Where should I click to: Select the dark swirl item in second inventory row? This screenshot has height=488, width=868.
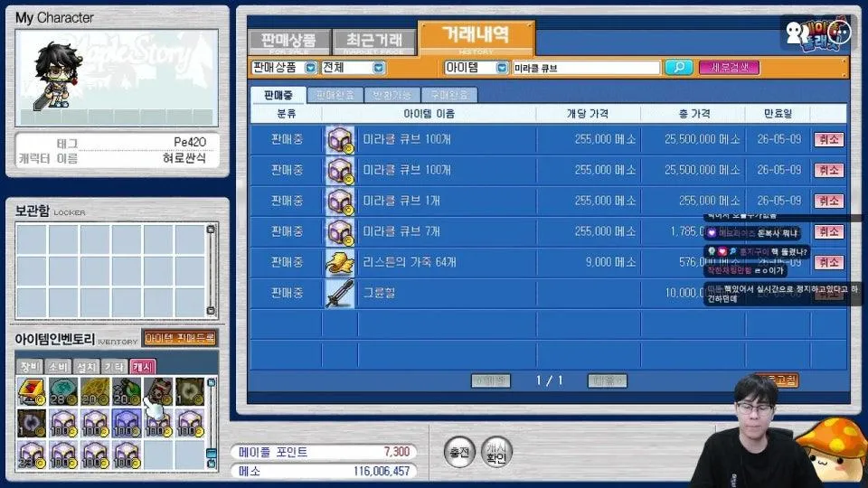(31, 423)
